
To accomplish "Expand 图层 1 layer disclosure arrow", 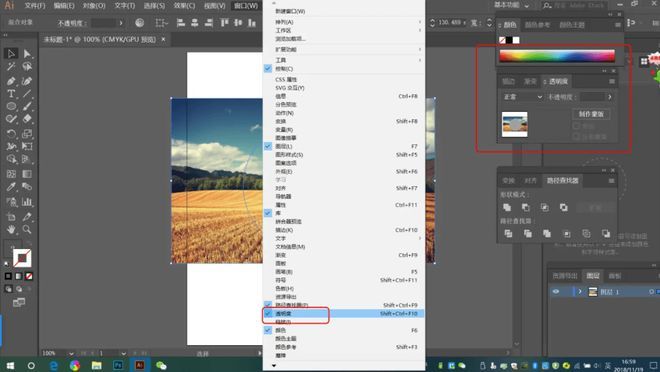I will coord(580,292).
